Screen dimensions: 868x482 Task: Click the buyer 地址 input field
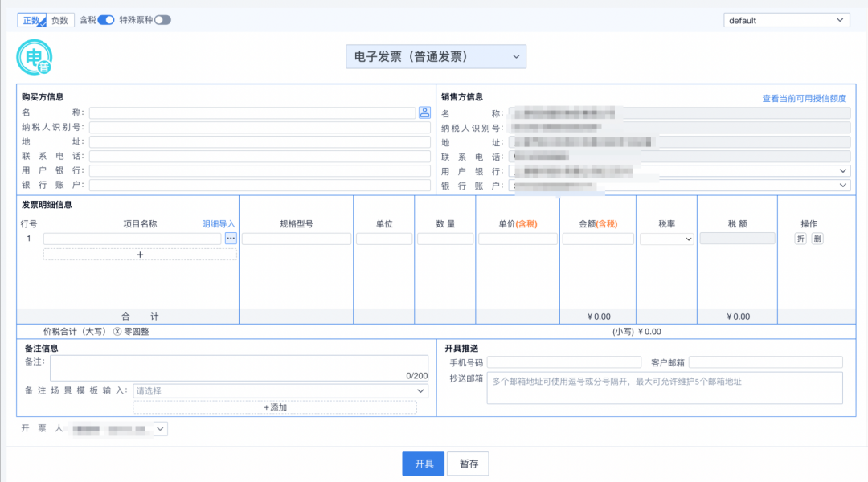click(260, 141)
